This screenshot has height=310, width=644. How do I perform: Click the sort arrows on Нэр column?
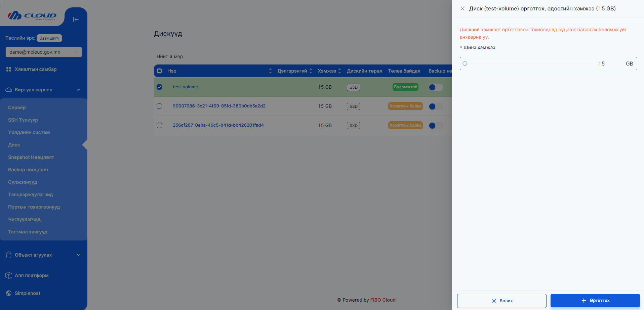coord(270,71)
